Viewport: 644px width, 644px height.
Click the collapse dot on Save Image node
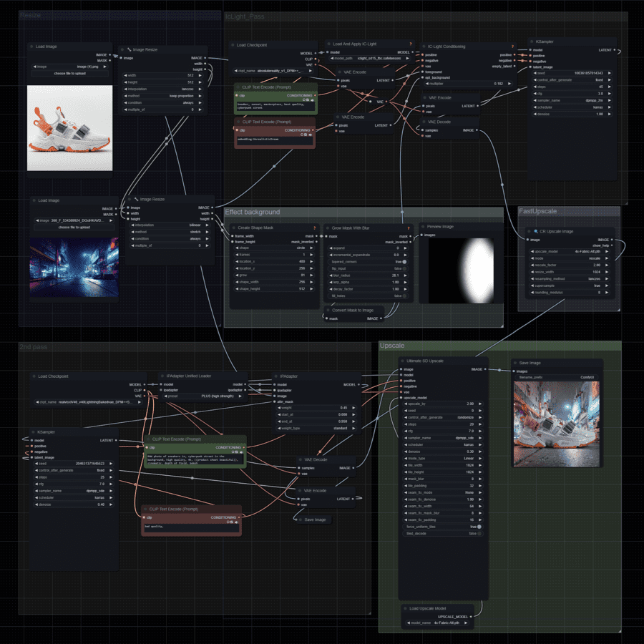click(x=514, y=363)
